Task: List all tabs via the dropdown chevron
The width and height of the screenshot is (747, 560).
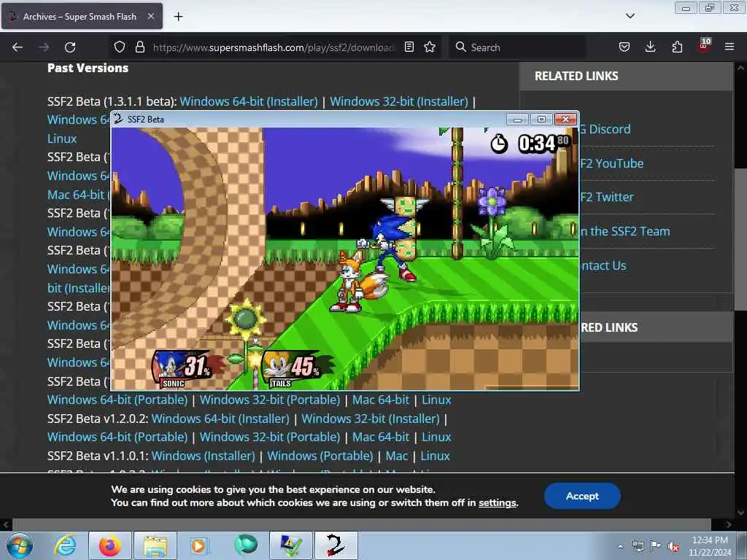Action: coord(630,16)
